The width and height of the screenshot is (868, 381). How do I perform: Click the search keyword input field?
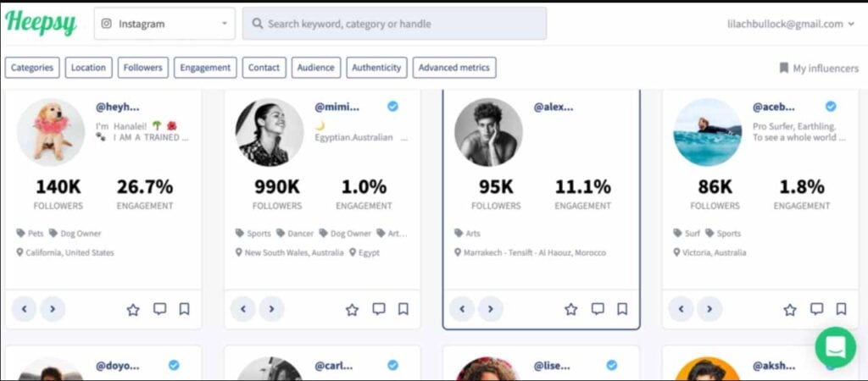pos(394,24)
